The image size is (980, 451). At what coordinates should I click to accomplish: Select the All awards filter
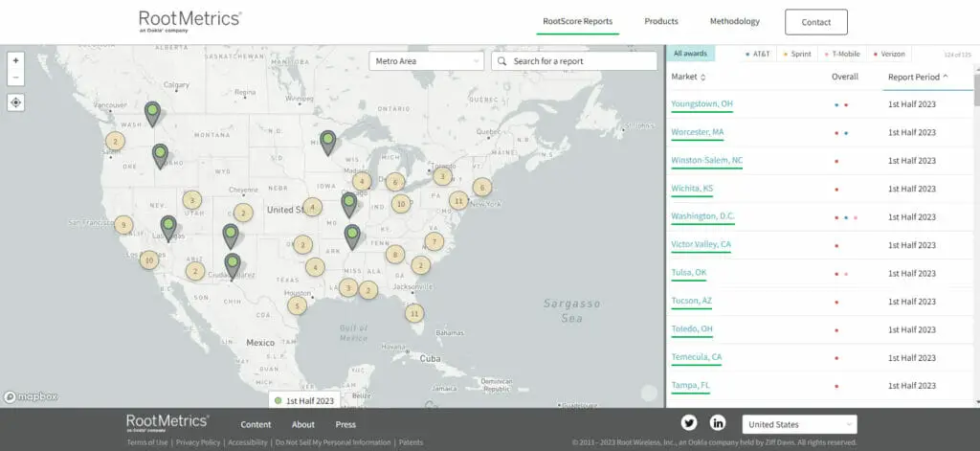pos(690,54)
